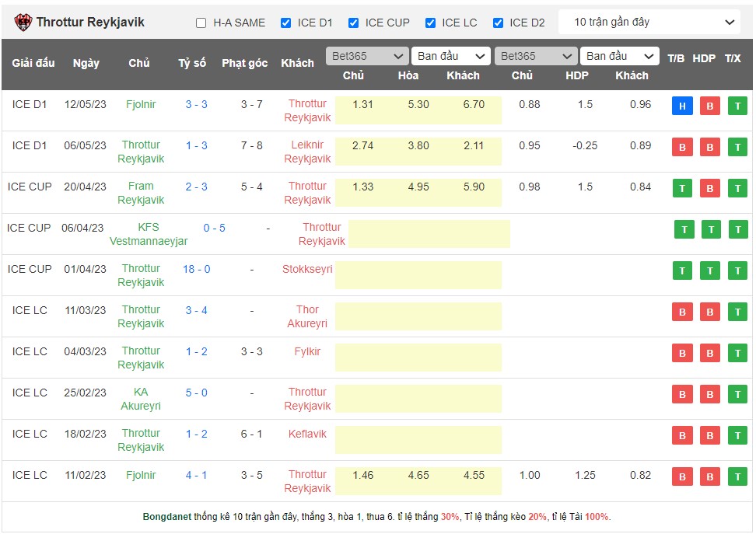Click the green T badge on the Stokkseyri row

(x=684, y=270)
